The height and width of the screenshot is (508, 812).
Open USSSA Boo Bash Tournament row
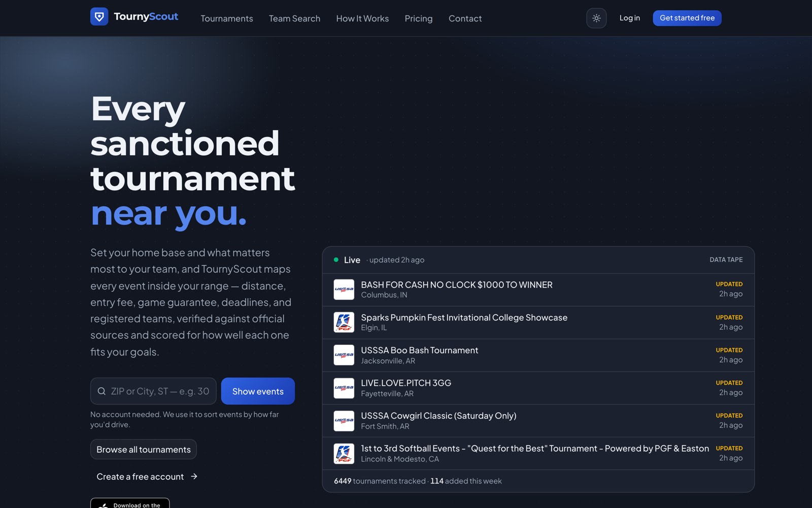click(538, 355)
